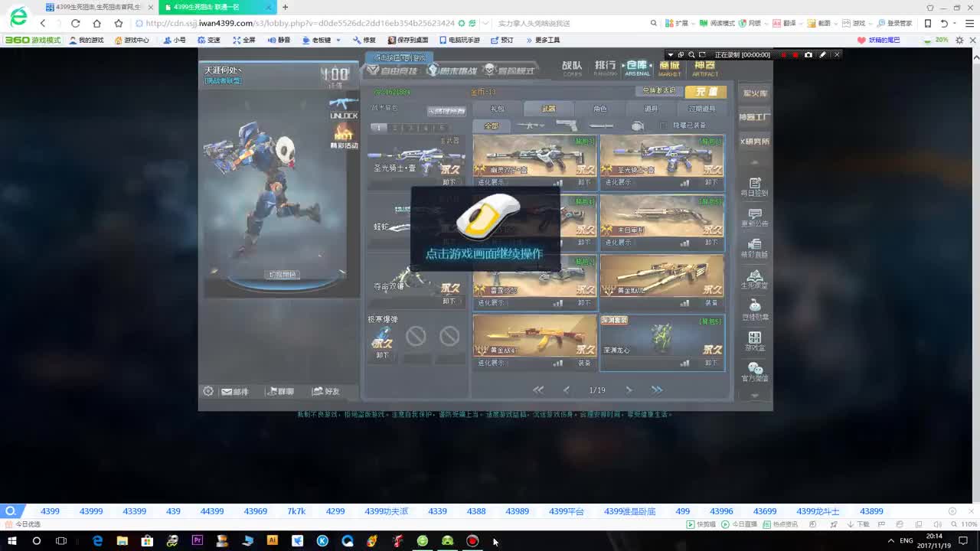Open File Explorer from taskbar

(x=122, y=541)
